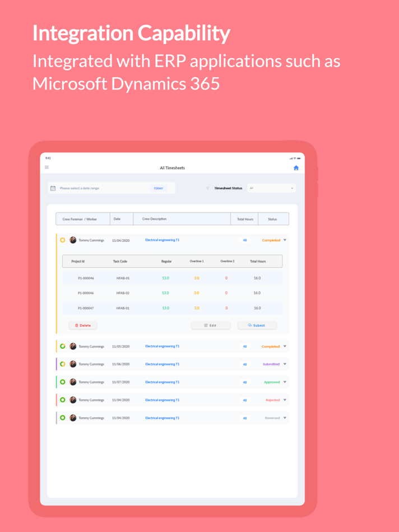
Task: Click the Crew Description column header
Action: [x=182, y=219]
